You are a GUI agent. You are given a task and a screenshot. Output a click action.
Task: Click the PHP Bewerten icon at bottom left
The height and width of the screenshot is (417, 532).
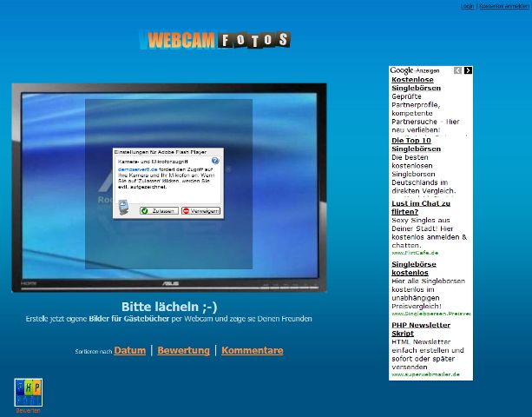(x=27, y=393)
